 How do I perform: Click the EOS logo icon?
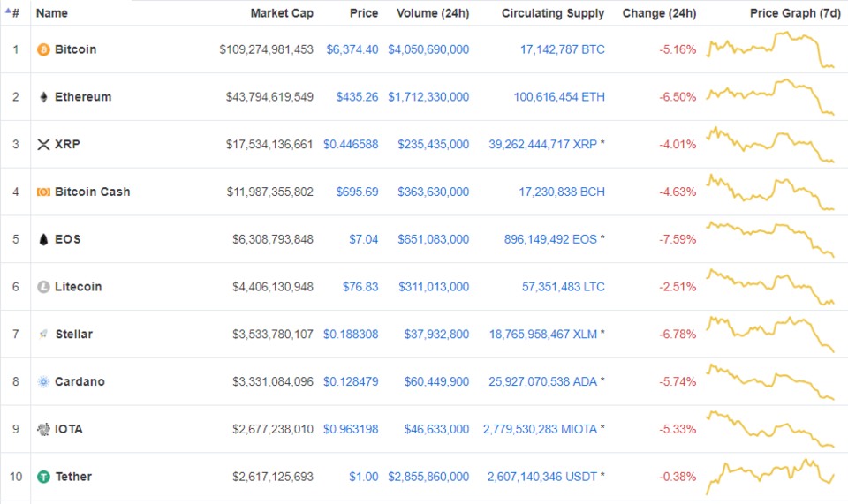[x=43, y=239]
